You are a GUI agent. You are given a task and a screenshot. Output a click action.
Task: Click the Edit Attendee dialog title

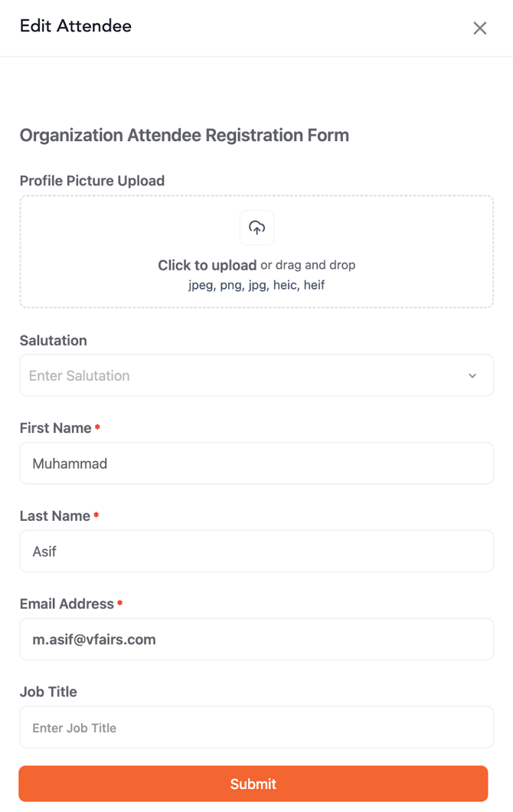point(76,26)
